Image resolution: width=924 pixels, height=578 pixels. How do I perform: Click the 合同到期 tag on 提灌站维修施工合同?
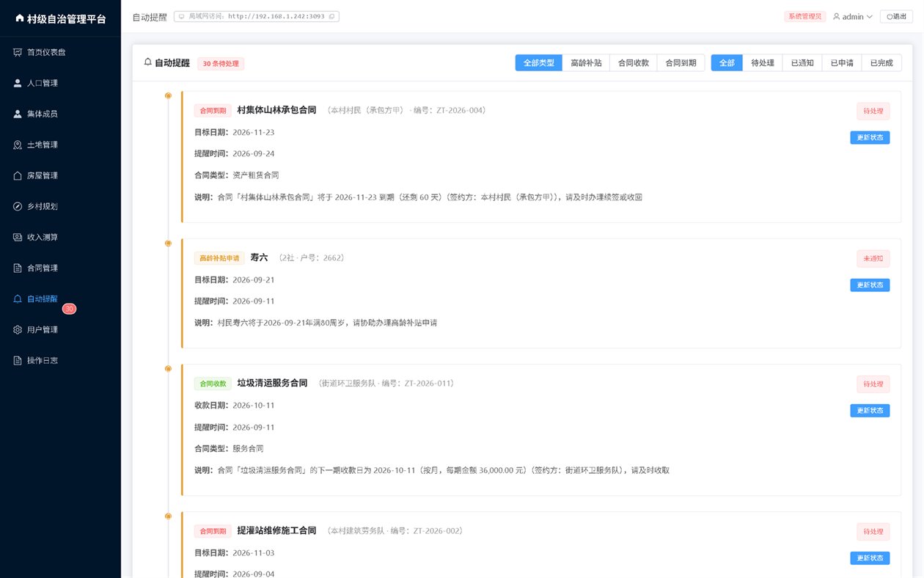pyautogui.click(x=213, y=531)
